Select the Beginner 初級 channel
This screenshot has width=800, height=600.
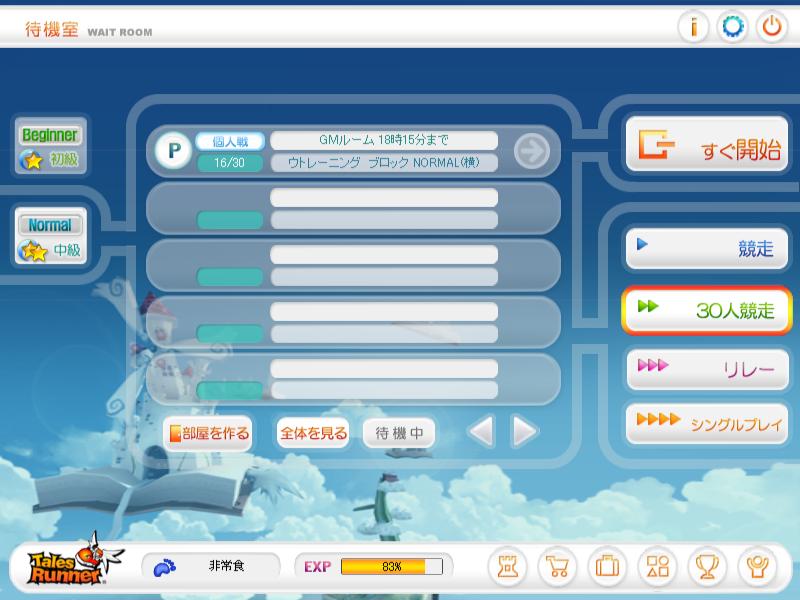coord(51,146)
